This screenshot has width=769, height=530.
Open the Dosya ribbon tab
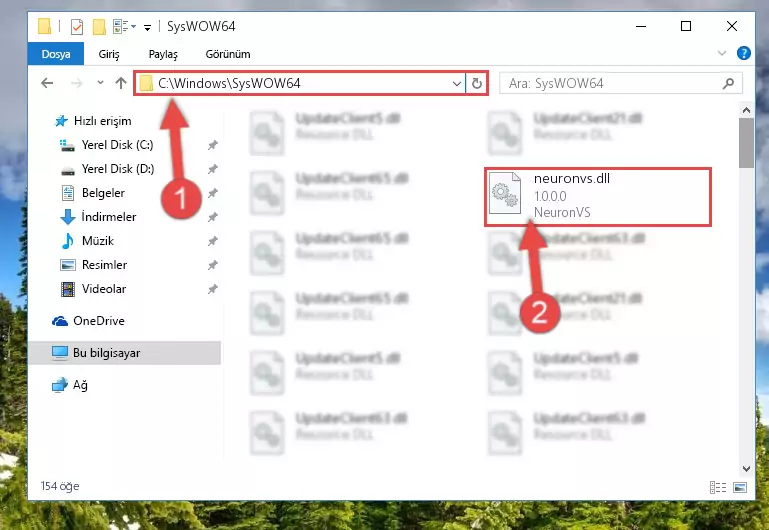tap(55, 54)
